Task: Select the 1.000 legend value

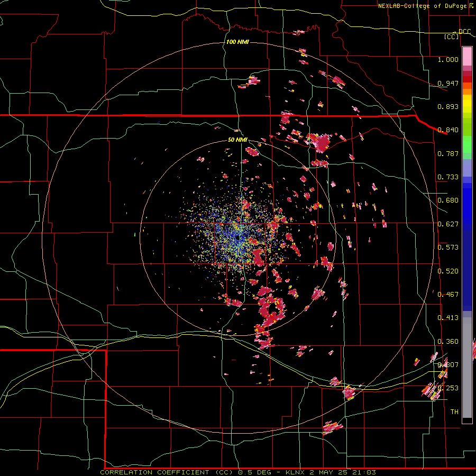Action: (x=448, y=59)
